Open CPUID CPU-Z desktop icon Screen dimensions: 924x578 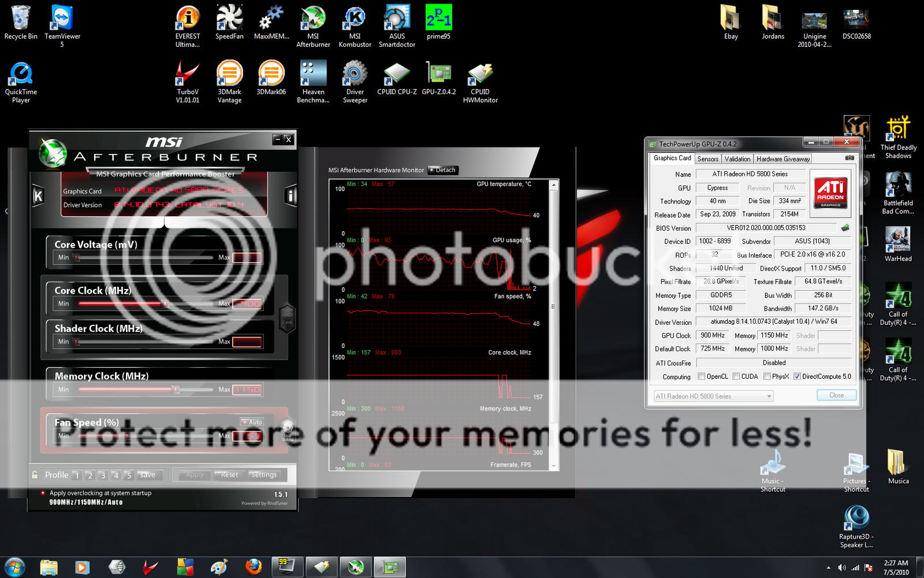coord(397,78)
